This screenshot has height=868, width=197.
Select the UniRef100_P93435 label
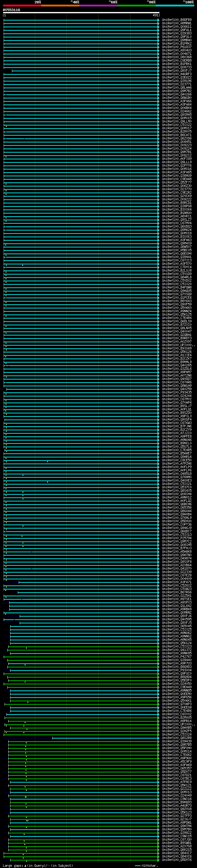pyautogui.click(x=176, y=393)
